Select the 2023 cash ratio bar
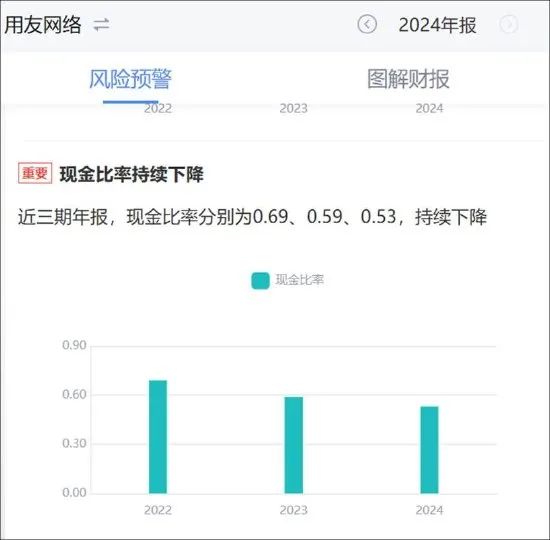This screenshot has height=540, width=550. pos(294,445)
